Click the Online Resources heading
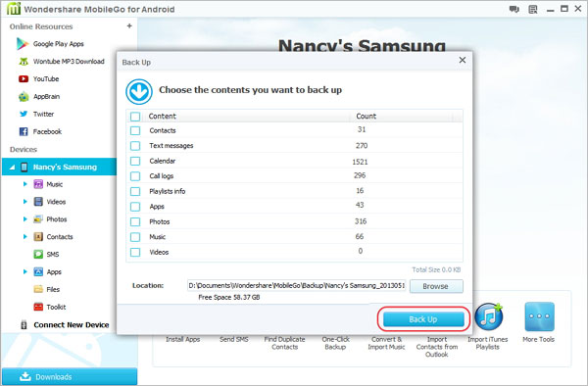Viewport: 588px width, 386px height. click(x=41, y=26)
